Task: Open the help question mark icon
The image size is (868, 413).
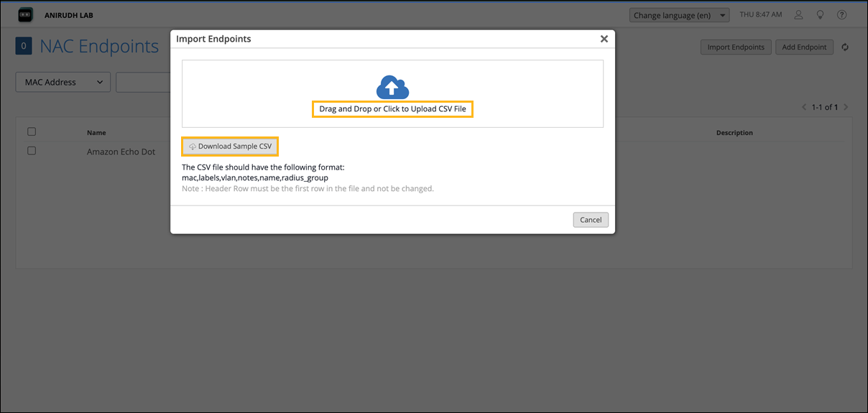Action: coord(841,15)
